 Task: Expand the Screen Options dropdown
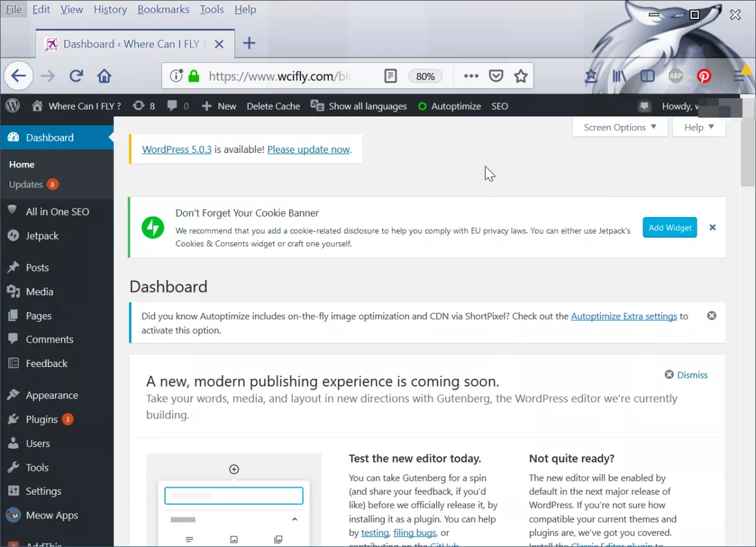[620, 127]
